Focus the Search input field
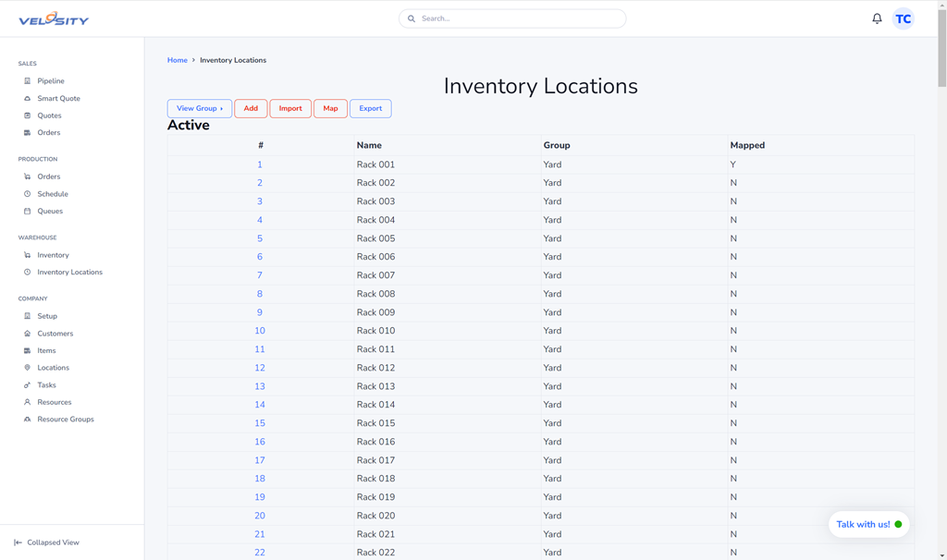947x560 pixels. pos(518,18)
